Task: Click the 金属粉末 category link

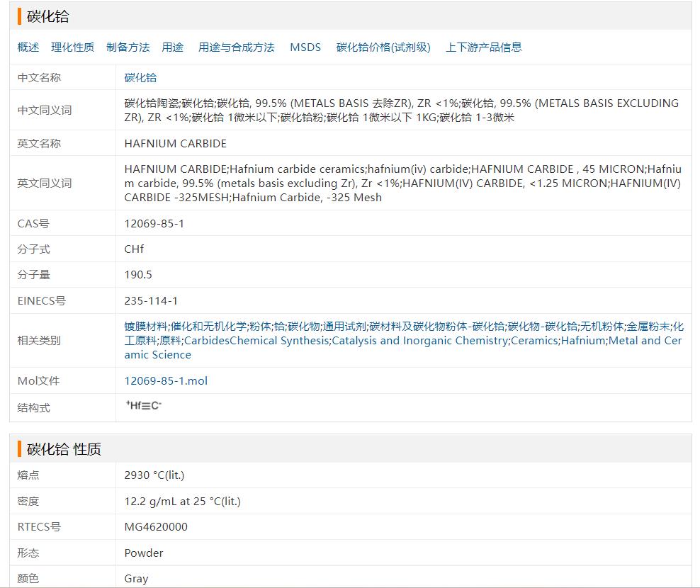Action: click(648, 327)
